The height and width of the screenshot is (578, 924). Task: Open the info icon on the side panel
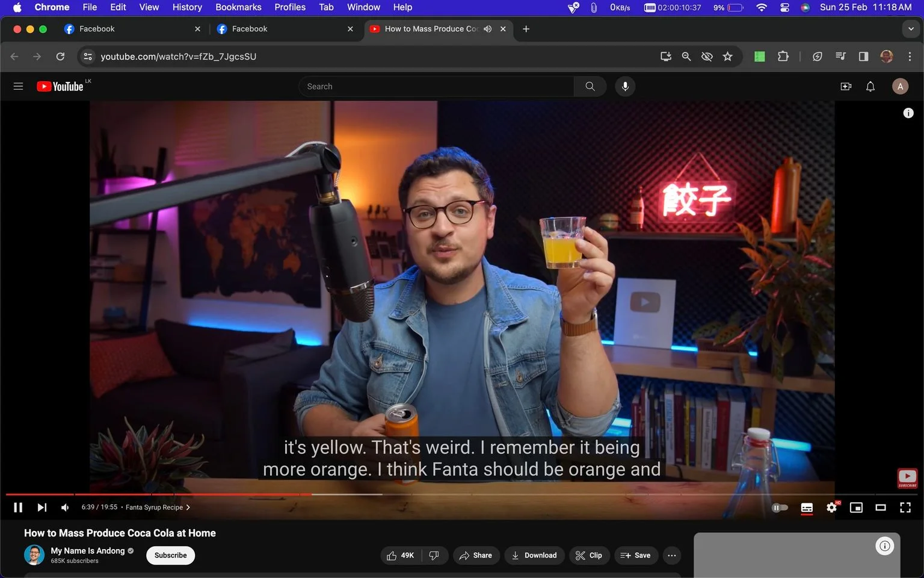884,546
